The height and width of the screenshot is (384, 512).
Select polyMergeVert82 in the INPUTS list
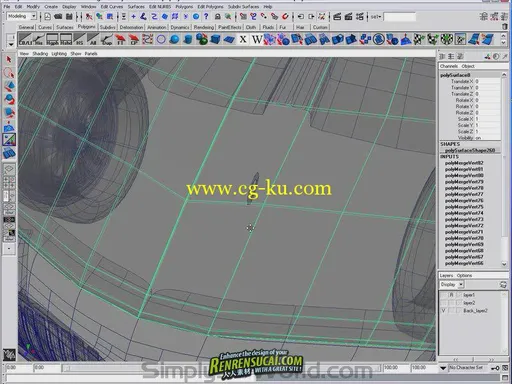[464, 163]
